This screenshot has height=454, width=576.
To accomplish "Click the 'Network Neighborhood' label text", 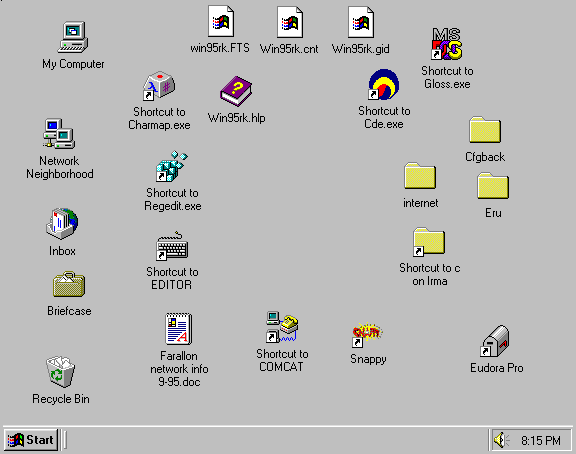I will pos(60,167).
